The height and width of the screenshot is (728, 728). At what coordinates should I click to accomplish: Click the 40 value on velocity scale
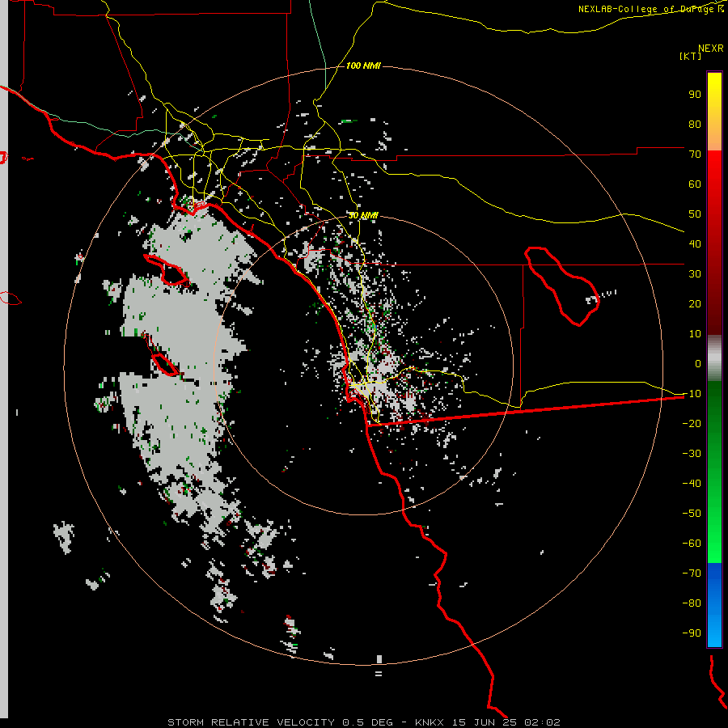coord(695,243)
